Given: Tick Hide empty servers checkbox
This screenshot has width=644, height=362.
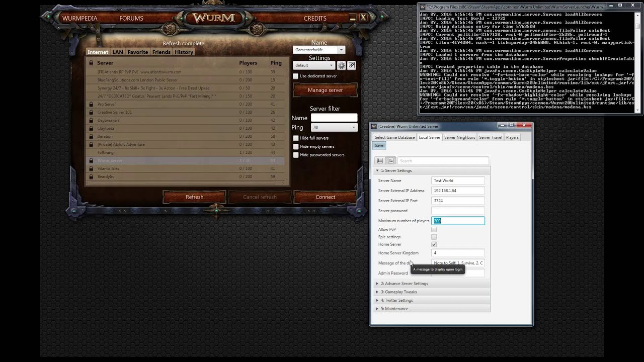Looking at the screenshot, I should pos(296,146).
